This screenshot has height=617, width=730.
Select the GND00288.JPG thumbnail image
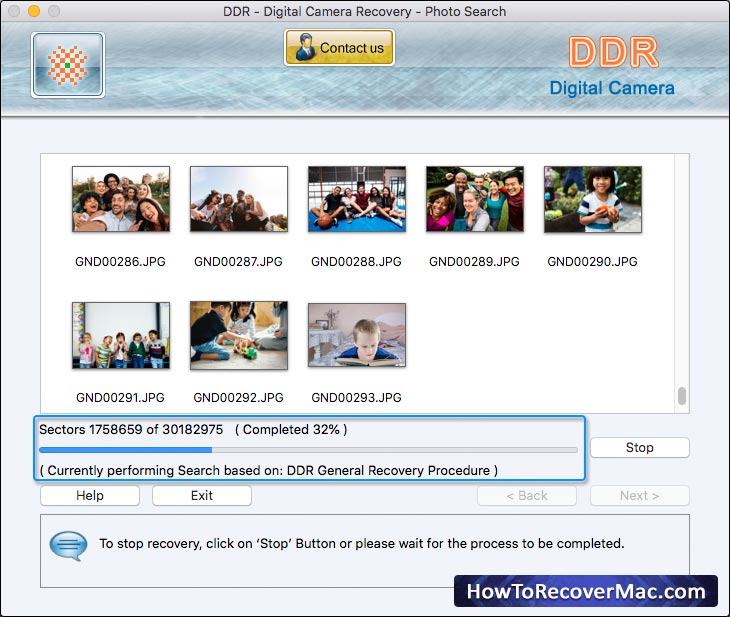357,199
